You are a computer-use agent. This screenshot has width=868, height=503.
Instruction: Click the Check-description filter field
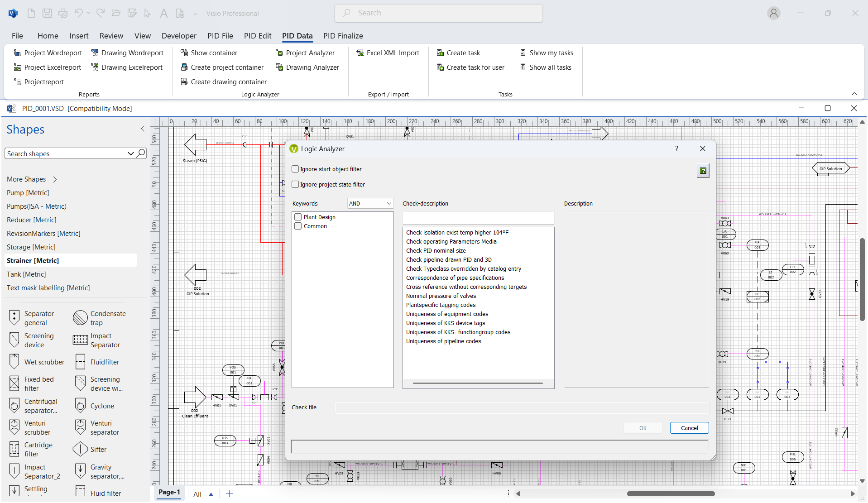(478, 218)
